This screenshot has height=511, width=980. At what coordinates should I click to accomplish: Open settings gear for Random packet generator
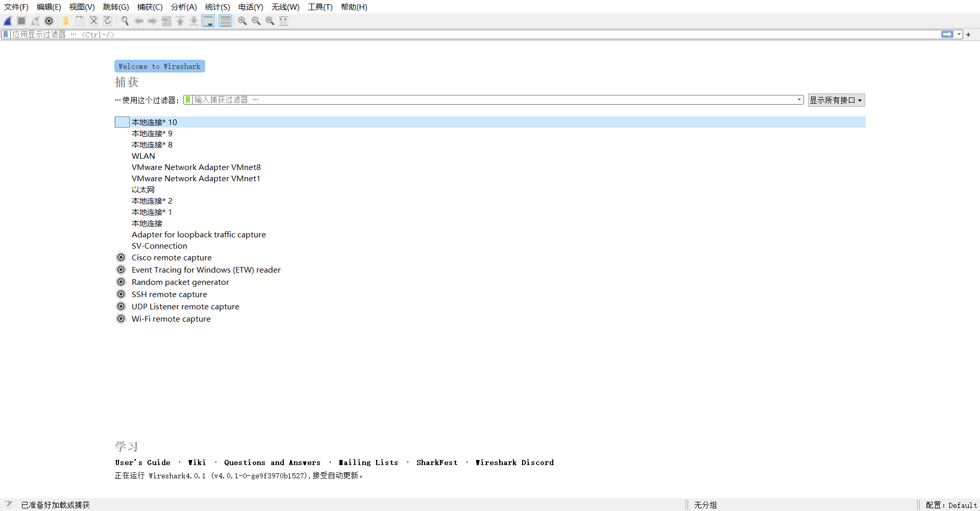point(121,282)
